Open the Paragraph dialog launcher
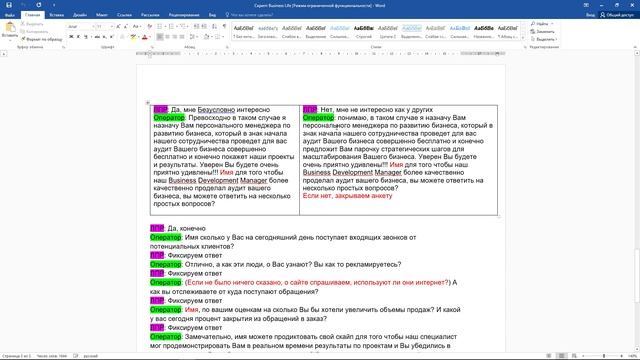Viewport: 640px width, 360px height. (227, 47)
